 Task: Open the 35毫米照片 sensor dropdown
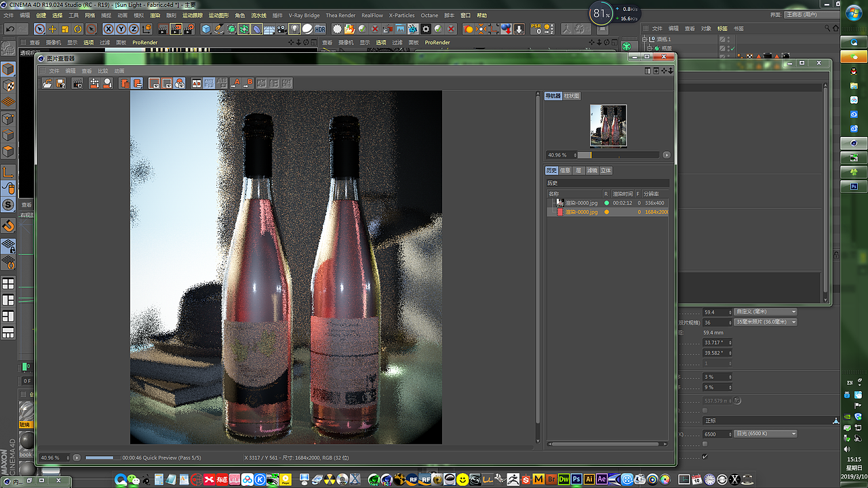coord(766,322)
